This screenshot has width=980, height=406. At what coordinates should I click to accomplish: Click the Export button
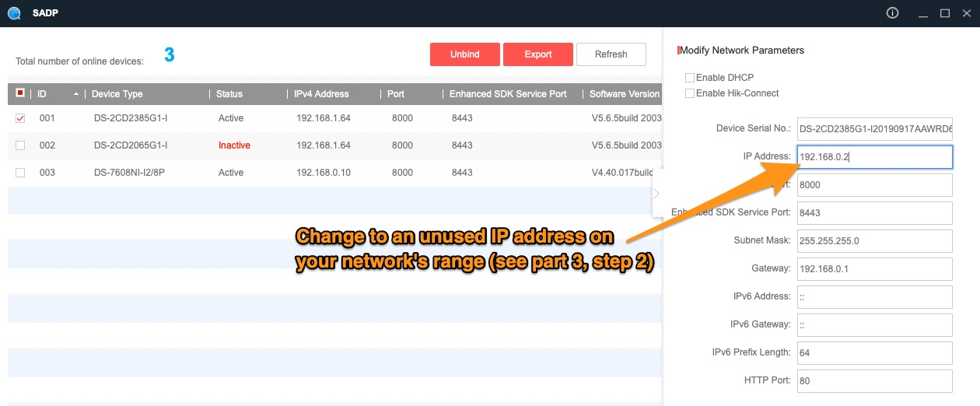(537, 54)
